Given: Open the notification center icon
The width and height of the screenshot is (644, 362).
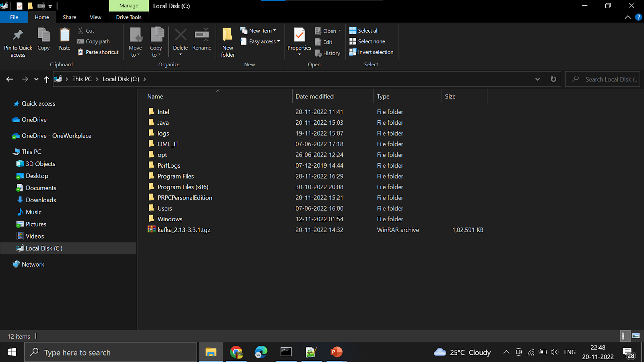Looking at the screenshot, I should click(x=629, y=353).
